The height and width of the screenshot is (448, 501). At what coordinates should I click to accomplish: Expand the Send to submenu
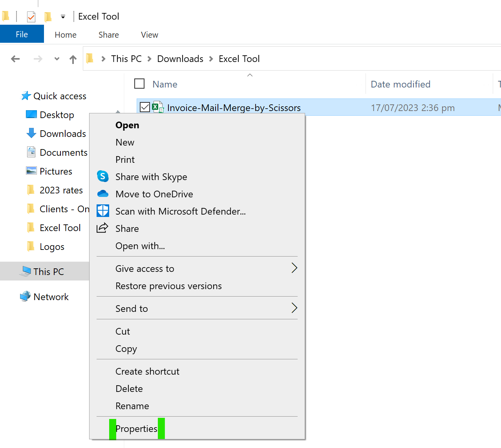pos(294,308)
